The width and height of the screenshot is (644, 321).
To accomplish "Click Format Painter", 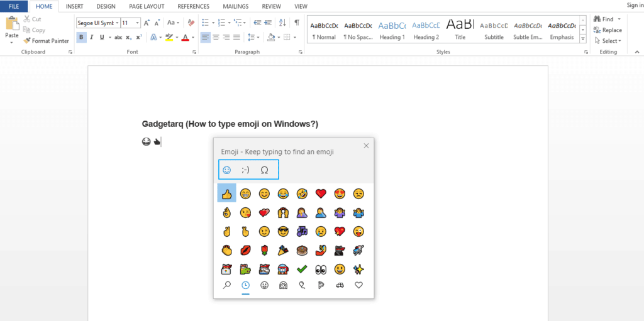I will (46, 41).
